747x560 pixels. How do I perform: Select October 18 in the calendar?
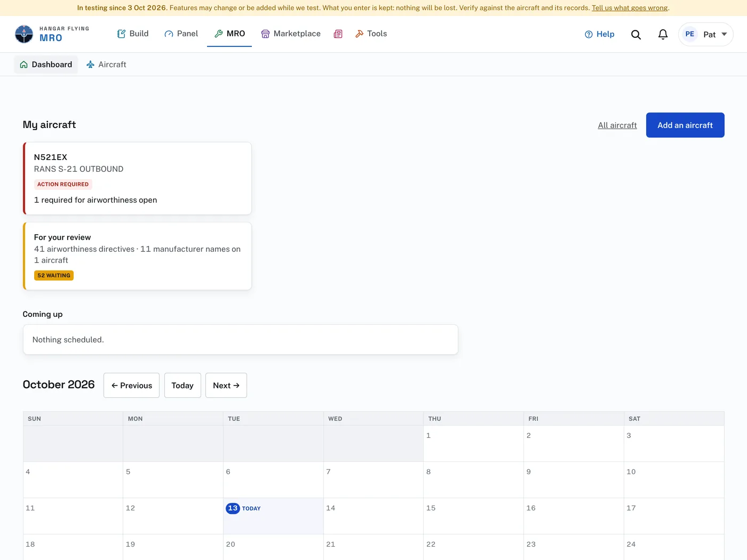pos(73,547)
